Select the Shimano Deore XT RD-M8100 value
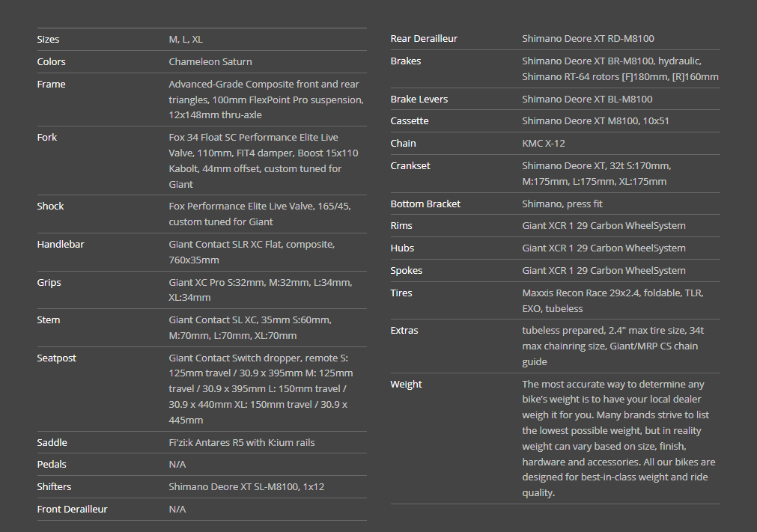This screenshot has width=757, height=532. [588, 38]
